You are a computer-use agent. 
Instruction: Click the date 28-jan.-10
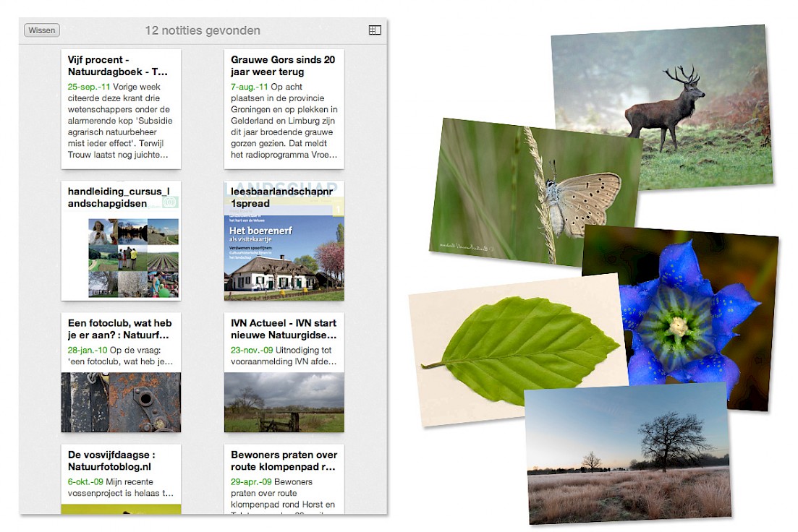88,351
